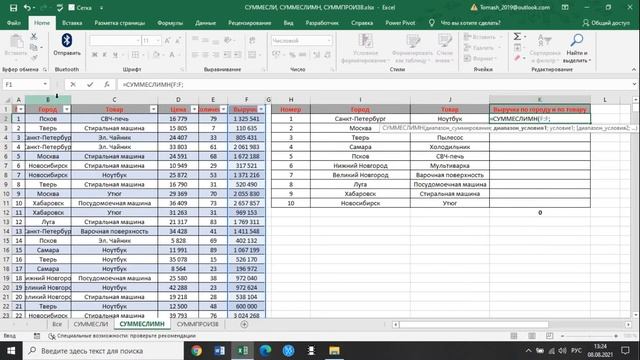Open the Insert Function fx dialog
The image size is (640, 360).
(107, 84)
